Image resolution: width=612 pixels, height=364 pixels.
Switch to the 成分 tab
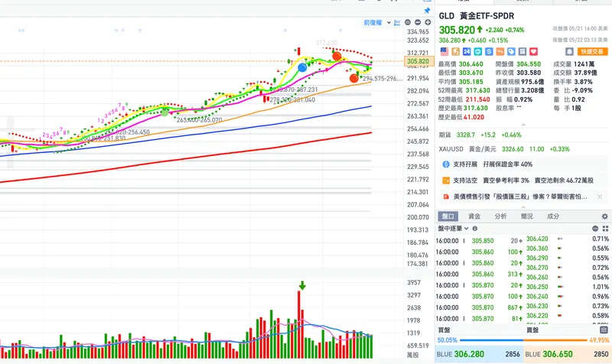[552, 216]
